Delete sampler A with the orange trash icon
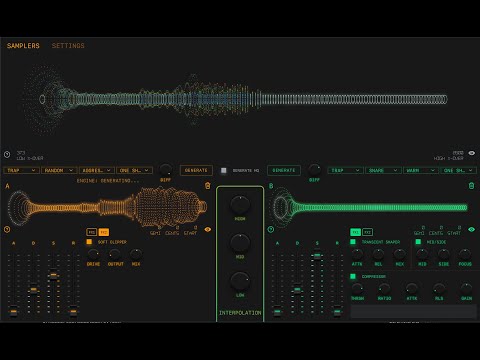The image size is (480, 360). (208, 186)
